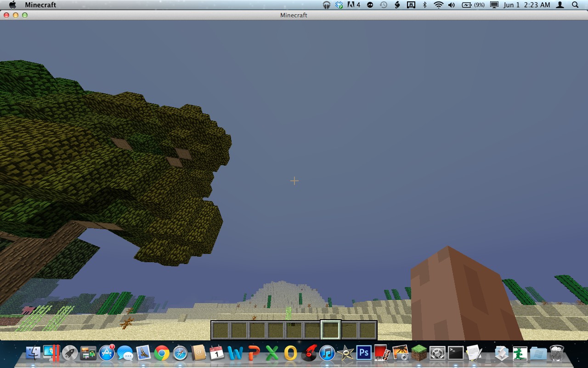This screenshot has height=368, width=588.
Task: Mute sound via the volume menu icon
Action: (x=450, y=5)
